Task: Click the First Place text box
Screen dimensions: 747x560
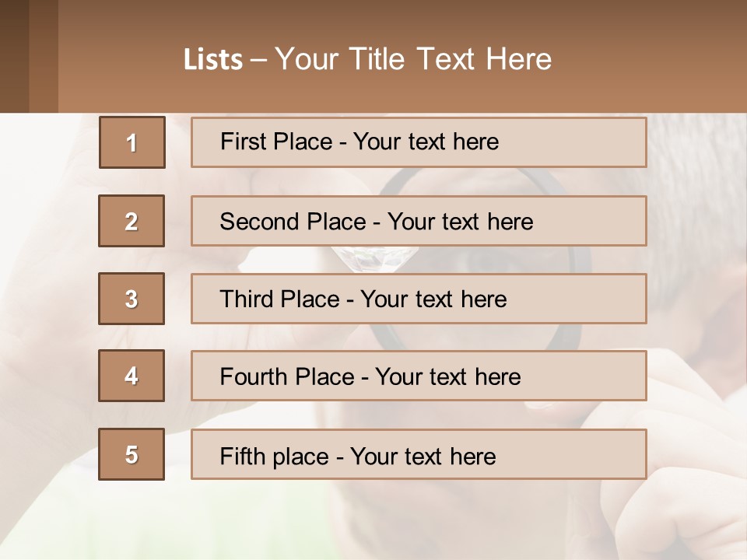Action: 419,142
